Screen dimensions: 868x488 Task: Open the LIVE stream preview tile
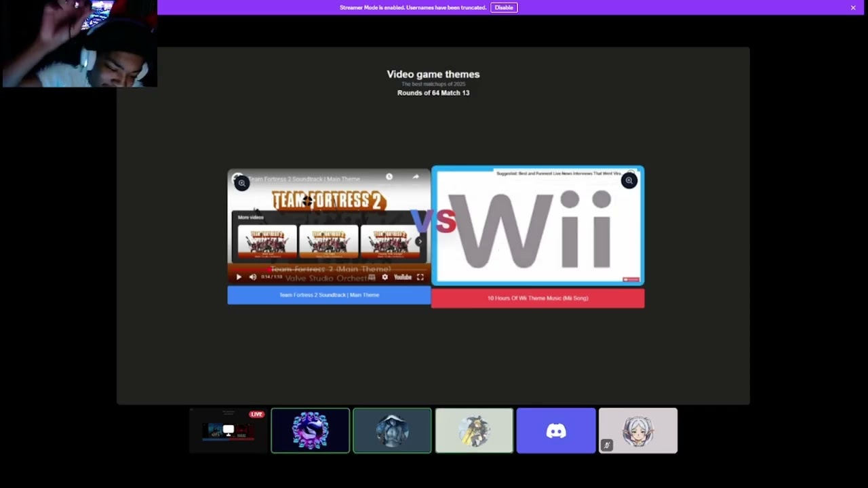[229, 430]
